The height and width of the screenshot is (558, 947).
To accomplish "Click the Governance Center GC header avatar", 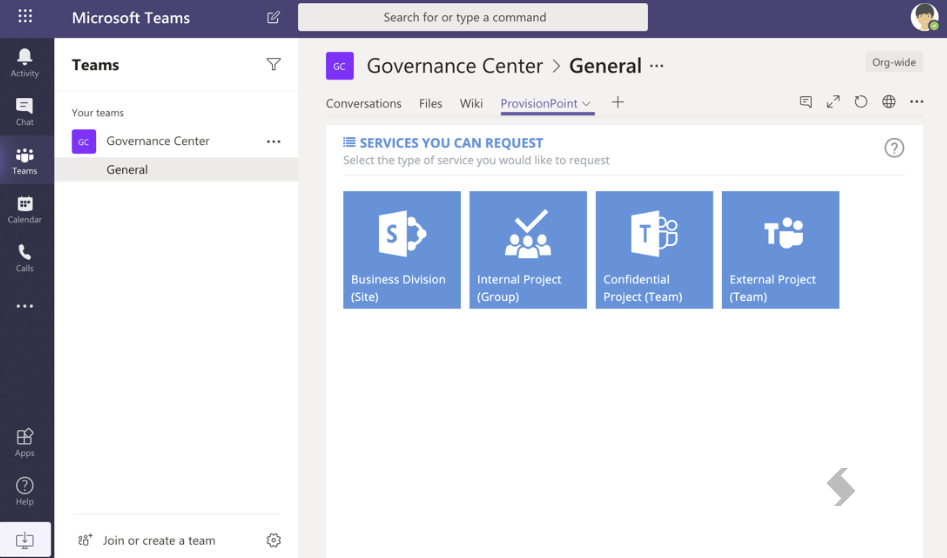I will click(339, 66).
